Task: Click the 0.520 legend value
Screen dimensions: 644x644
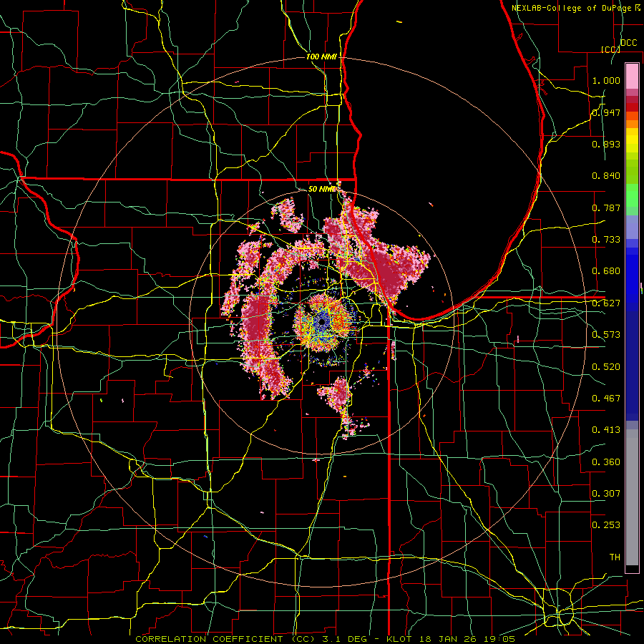Action: coord(606,366)
